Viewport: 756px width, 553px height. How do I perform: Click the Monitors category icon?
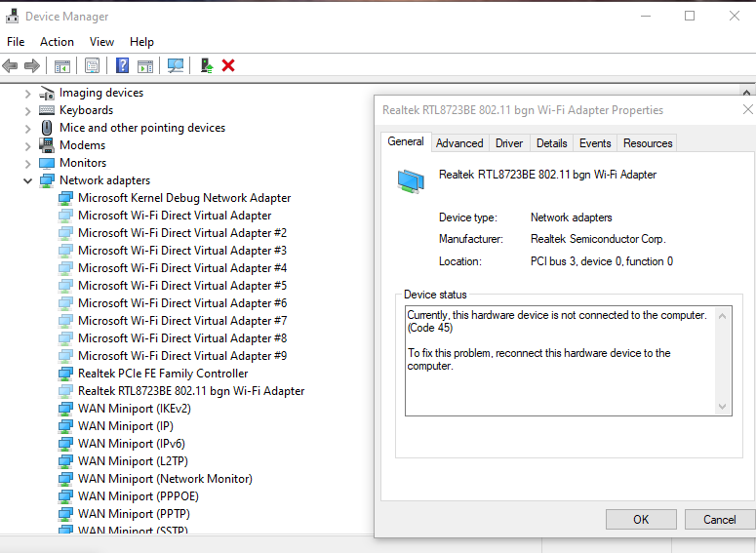pos(47,163)
